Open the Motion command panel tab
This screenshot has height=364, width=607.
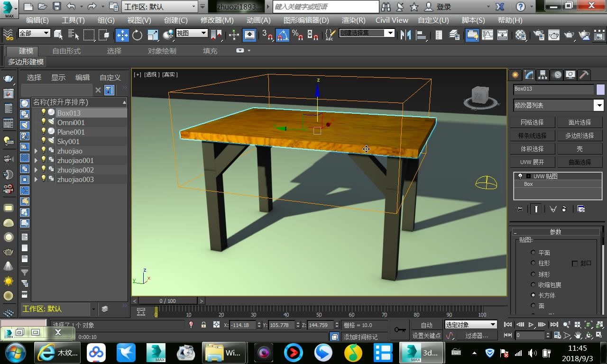point(557,75)
